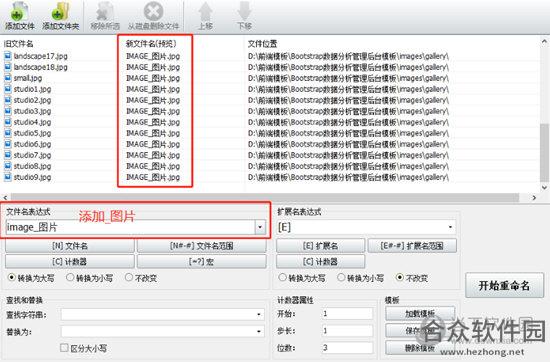Click the file icon beside studio5.jpg
The image size is (550, 362).
[x=8, y=133]
